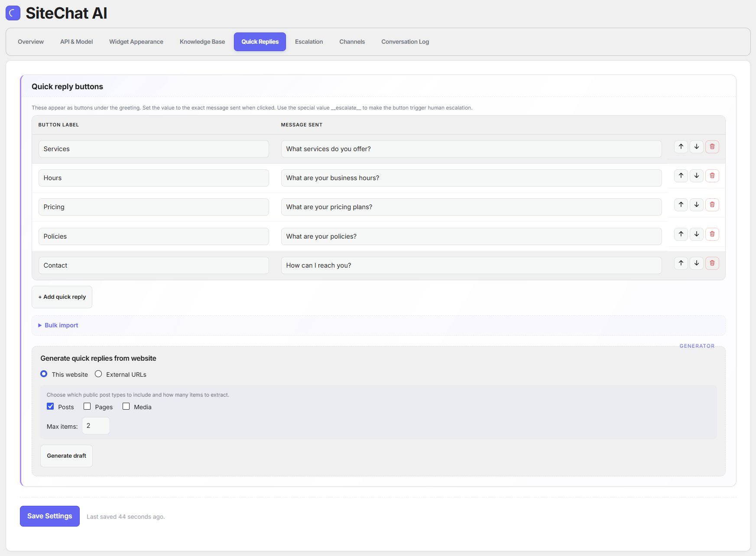The width and height of the screenshot is (756, 556).
Task: Switch to the API & Model tab
Action: (x=77, y=42)
